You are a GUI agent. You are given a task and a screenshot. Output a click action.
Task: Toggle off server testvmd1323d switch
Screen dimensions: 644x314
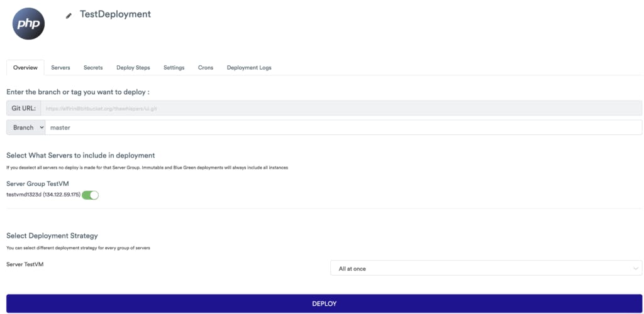(x=91, y=195)
